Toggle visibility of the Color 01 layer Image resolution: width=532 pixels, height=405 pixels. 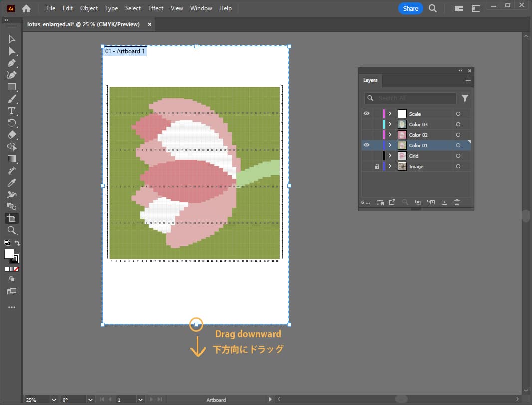[x=366, y=145]
